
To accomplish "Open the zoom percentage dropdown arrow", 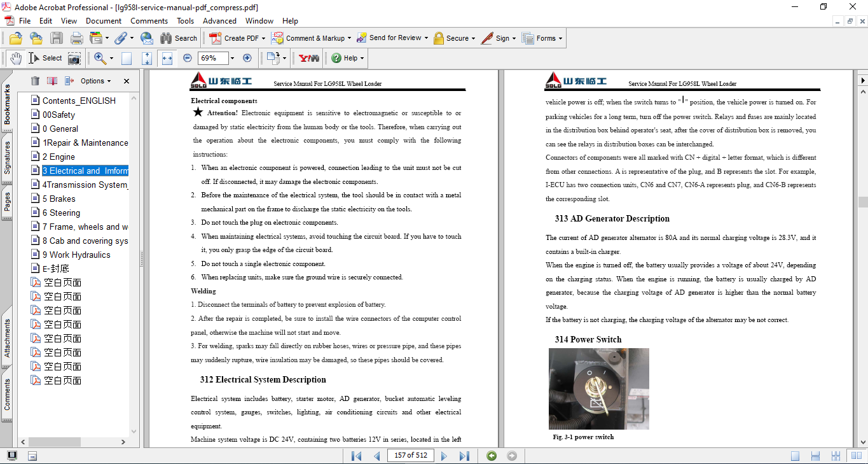I will click(x=232, y=58).
